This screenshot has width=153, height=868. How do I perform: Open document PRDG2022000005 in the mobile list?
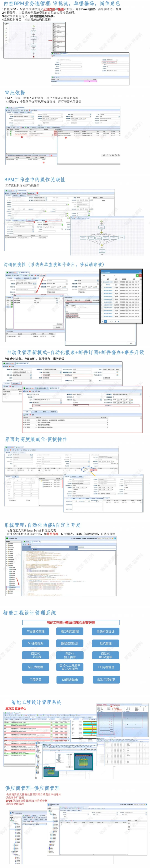[x=108, y=291]
